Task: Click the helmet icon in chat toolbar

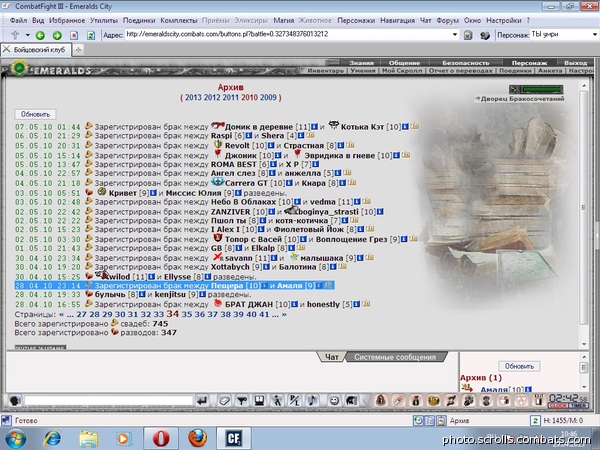Action: pos(351,401)
